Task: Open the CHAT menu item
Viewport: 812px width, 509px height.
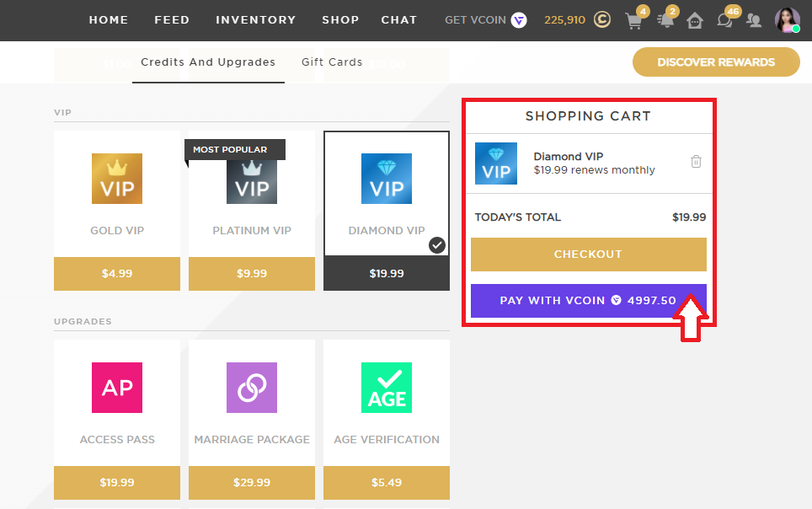Action: [x=398, y=19]
